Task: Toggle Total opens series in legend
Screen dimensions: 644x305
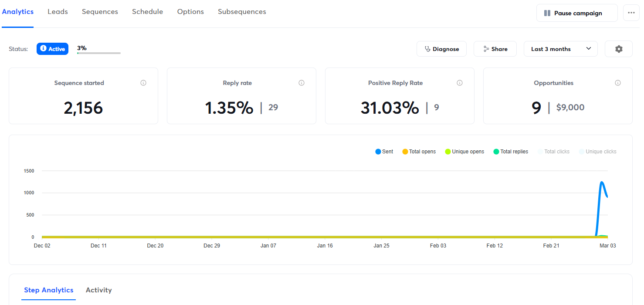Action: (x=419, y=152)
